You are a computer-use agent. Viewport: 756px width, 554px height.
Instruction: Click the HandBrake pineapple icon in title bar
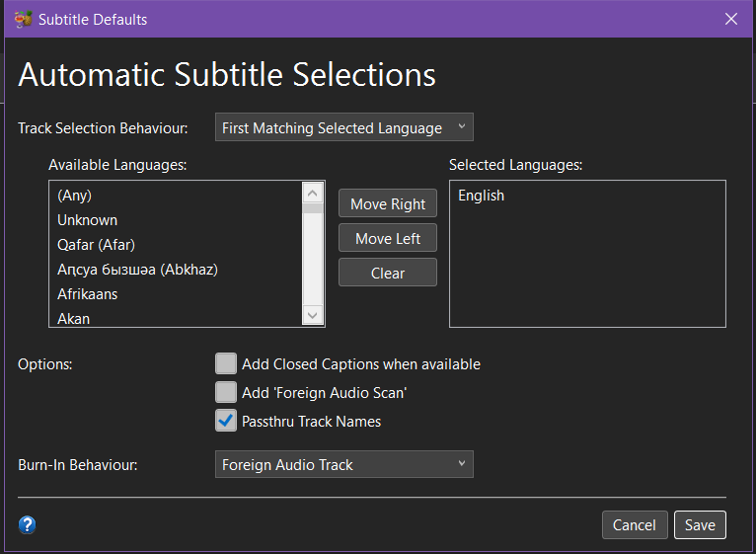tap(23, 20)
